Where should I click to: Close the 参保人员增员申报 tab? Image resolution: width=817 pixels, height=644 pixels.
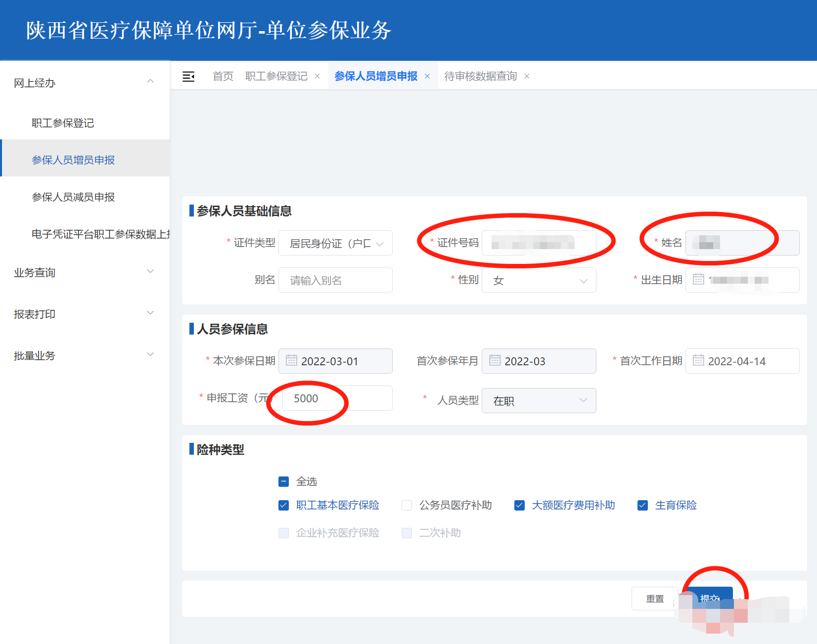[x=427, y=76]
